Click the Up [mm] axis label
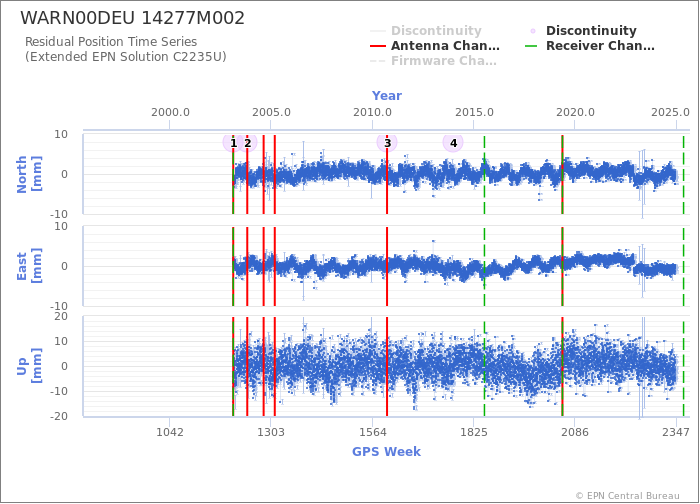Viewport: 700px width, 504px height. click(29, 366)
